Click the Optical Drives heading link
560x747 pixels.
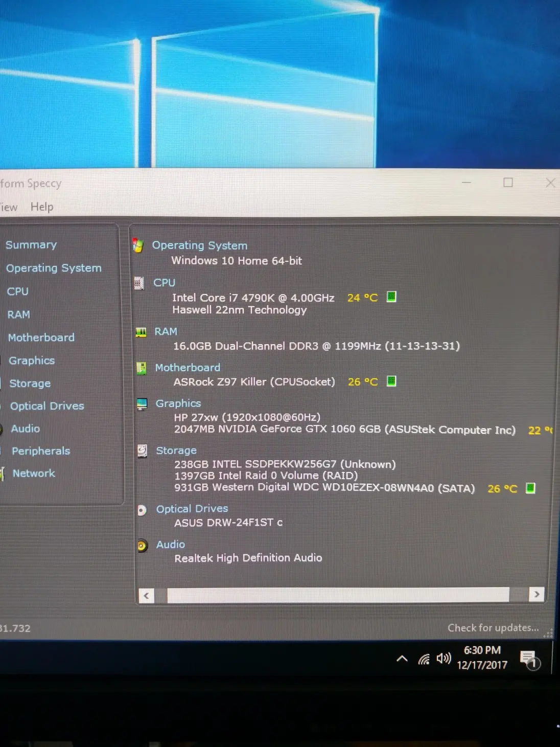tap(192, 509)
